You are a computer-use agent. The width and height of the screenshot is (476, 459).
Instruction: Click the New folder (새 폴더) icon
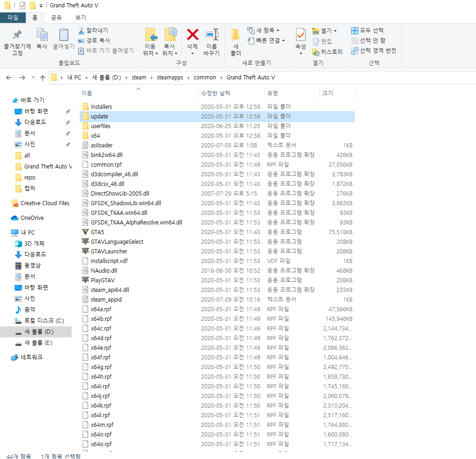pyautogui.click(x=235, y=35)
